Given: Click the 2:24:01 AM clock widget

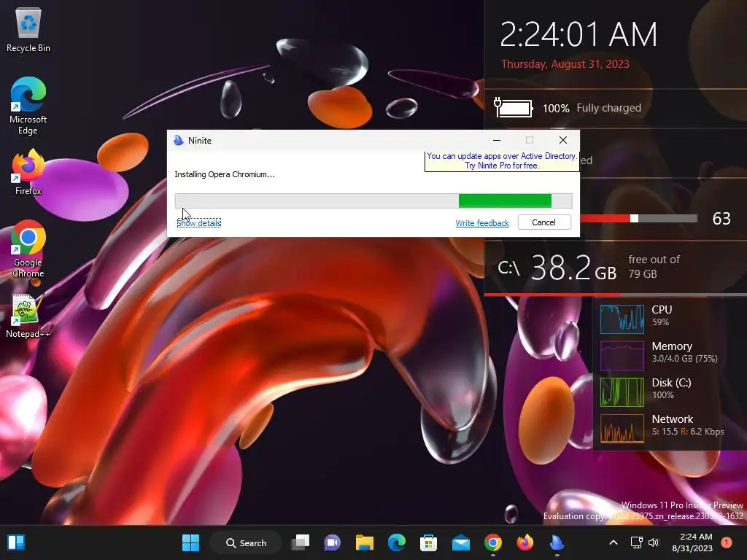Looking at the screenshot, I should 578,35.
